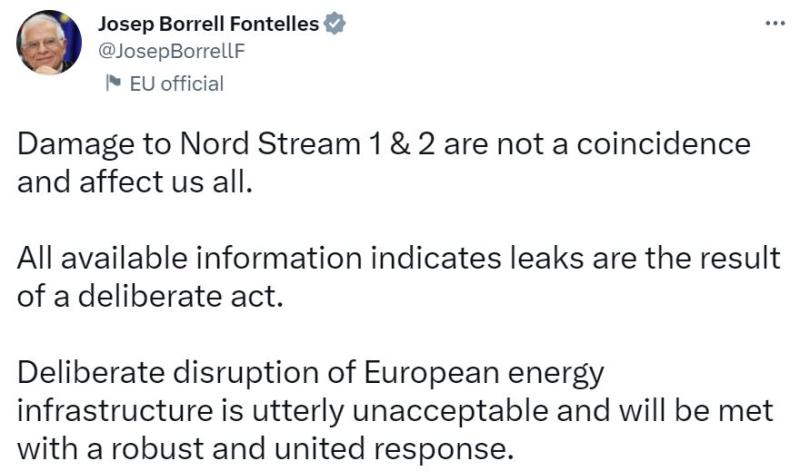Select the tweet line starting 'Damage to Nord Stream'
800x471 pixels.
[384, 144]
